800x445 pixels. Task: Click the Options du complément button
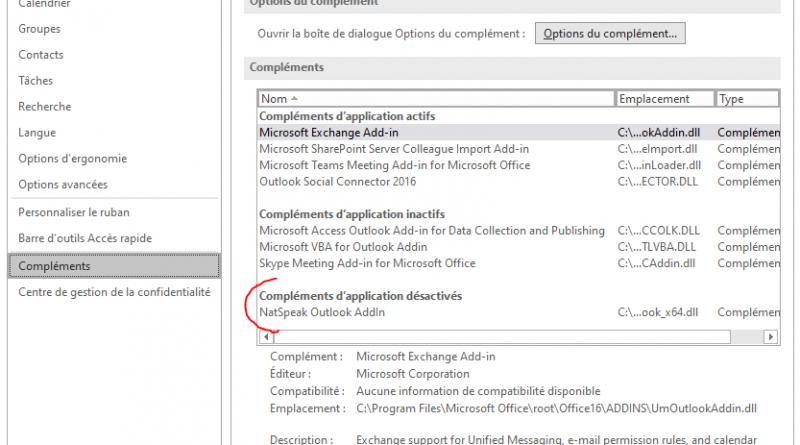point(610,33)
